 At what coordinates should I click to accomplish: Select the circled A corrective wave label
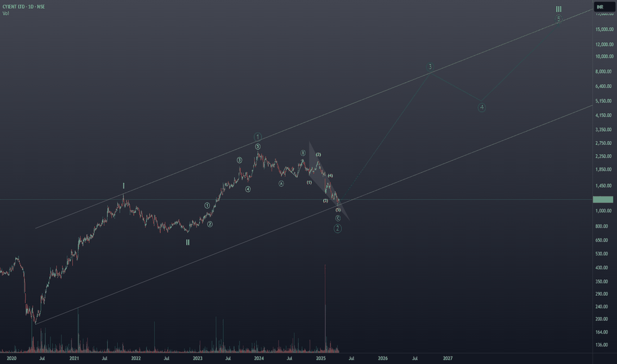coord(281,183)
